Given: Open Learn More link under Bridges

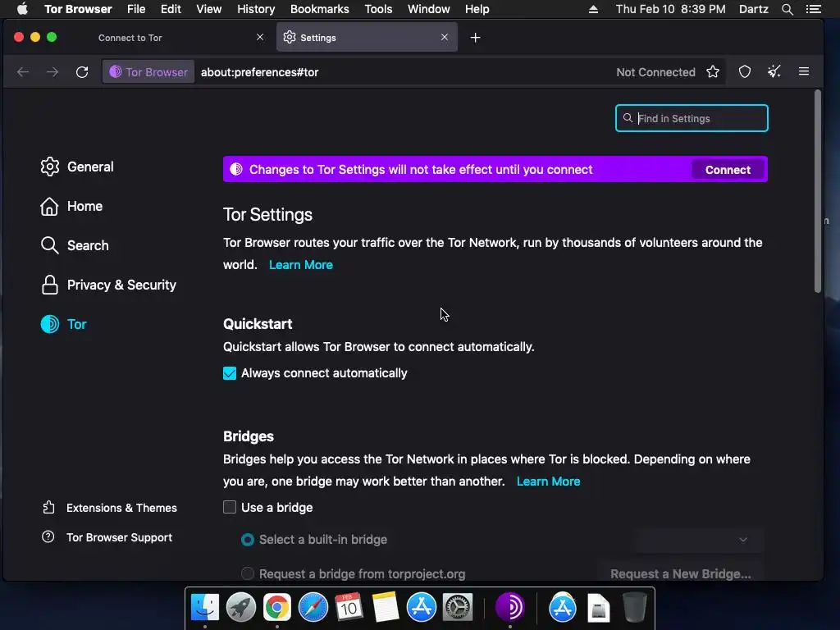Looking at the screenshot, I should (548, 481).
